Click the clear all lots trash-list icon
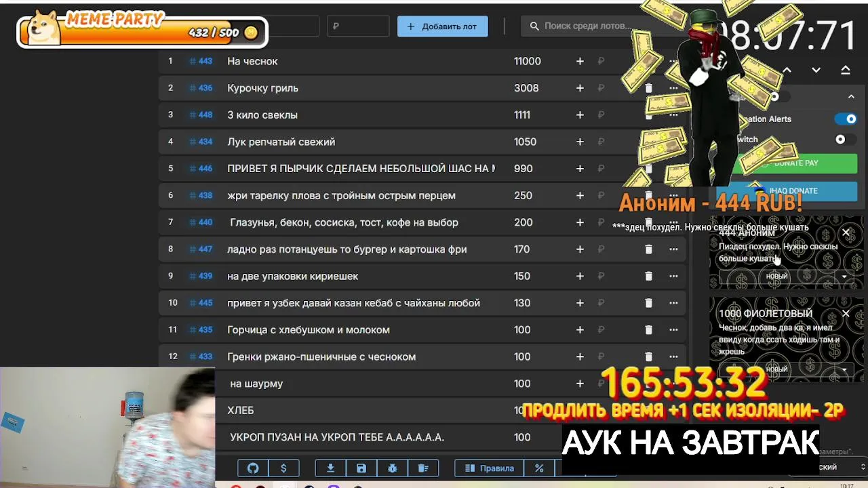Screen dimensions: 868x488 tap(423, 468)
